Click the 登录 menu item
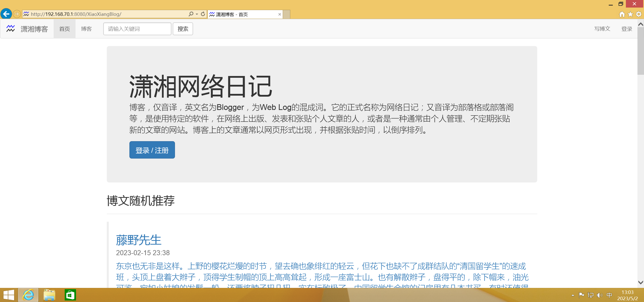This screenshot has width=644, height=302. point(626,28)
